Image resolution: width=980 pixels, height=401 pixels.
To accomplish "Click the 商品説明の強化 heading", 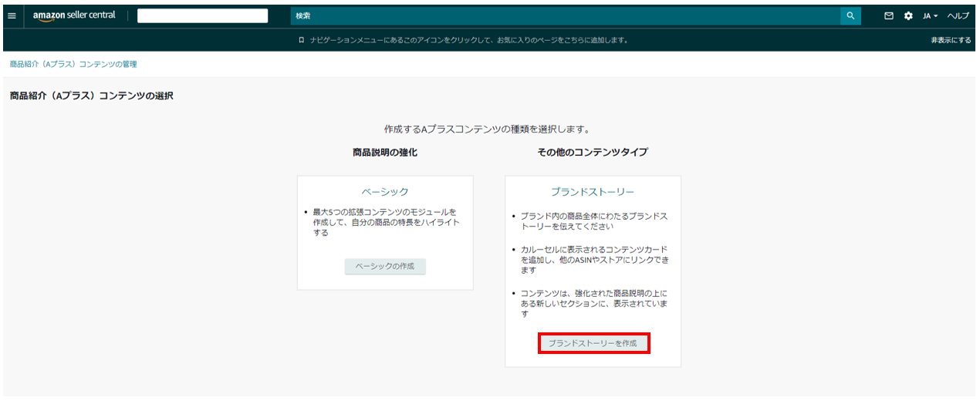I will [385, 153].
